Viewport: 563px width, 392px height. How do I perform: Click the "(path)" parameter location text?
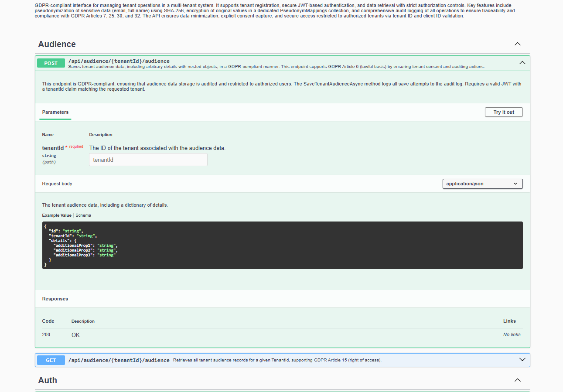click(x=49, y=162)
